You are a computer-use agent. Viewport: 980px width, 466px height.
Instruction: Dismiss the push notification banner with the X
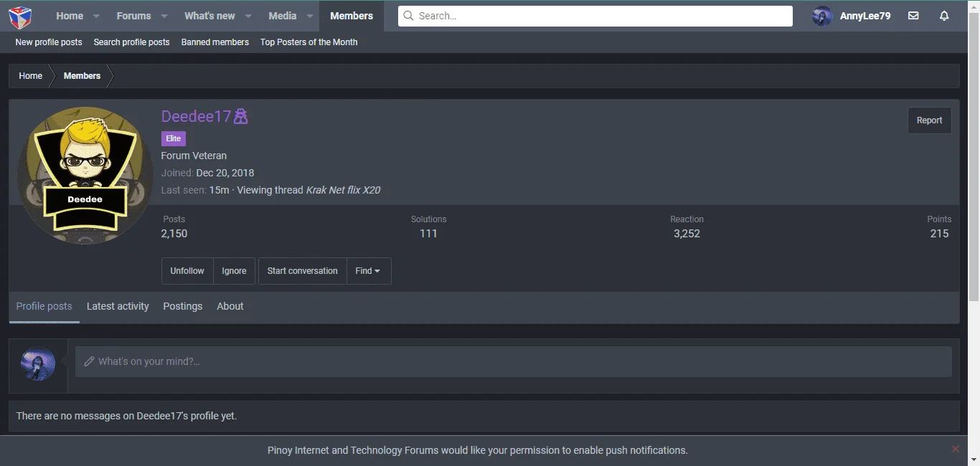[x=955, y=449]
